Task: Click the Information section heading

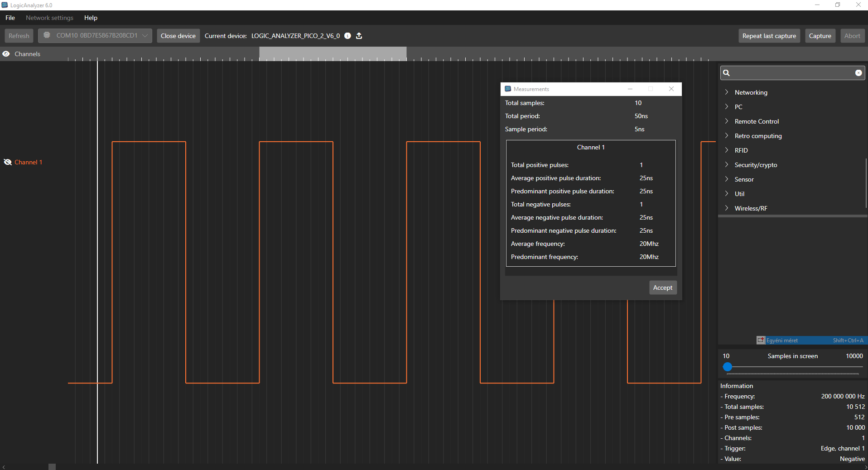Action: coord(737,386)
